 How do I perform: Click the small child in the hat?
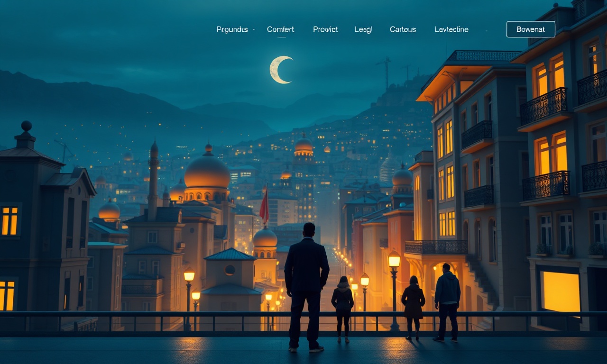coord(342,309)
